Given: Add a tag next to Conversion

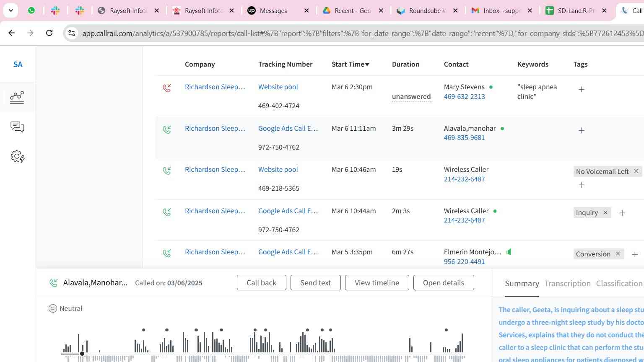Looking at the screenshot, I should (635, 254).
